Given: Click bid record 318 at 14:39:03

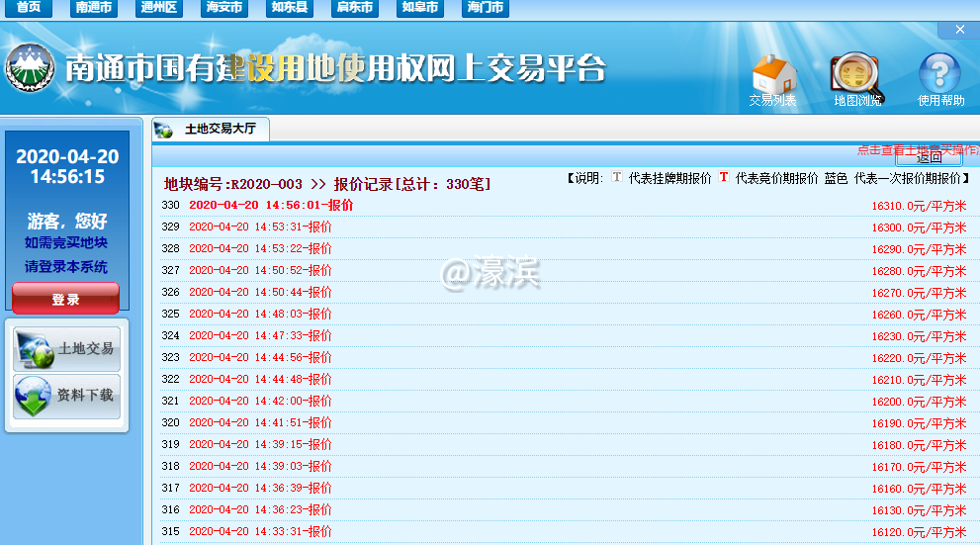Looking at the screenshot, I should tap(260, 466).
